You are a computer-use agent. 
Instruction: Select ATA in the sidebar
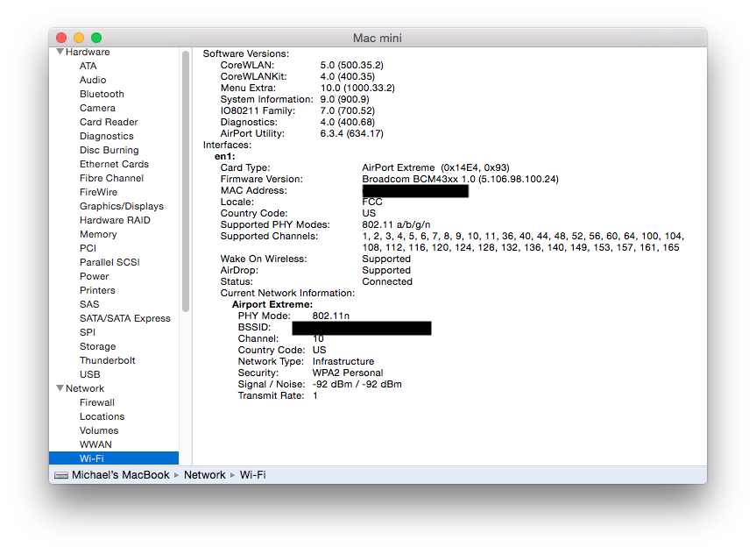pos(88,66)
